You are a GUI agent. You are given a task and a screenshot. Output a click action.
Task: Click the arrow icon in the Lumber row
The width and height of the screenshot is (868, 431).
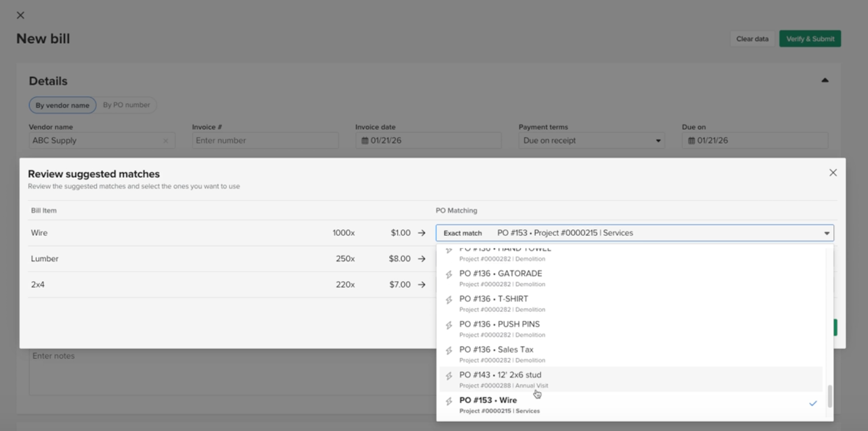422,259
